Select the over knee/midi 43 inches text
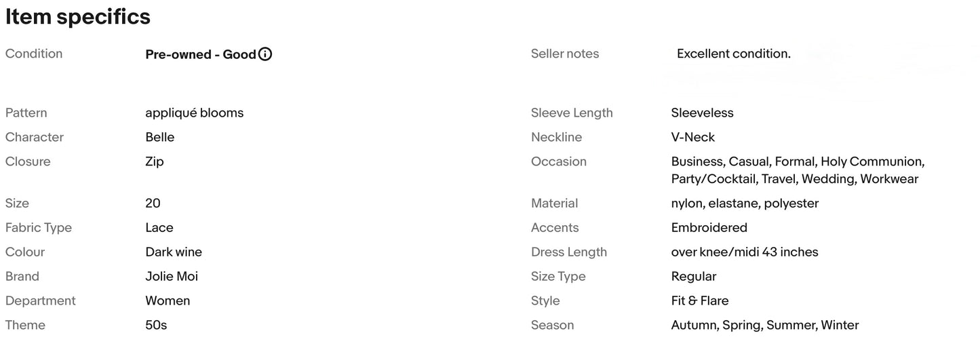This screenshot has width=980, height=348. 745,252
